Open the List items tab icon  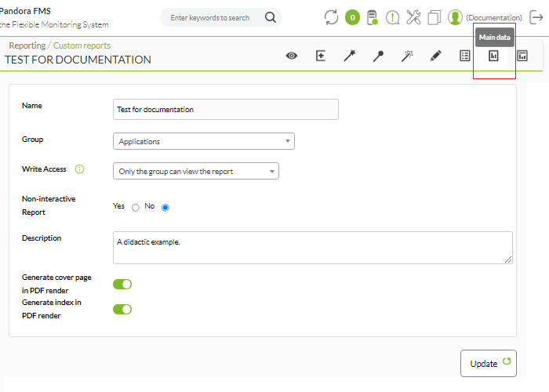tap(464, 56)
